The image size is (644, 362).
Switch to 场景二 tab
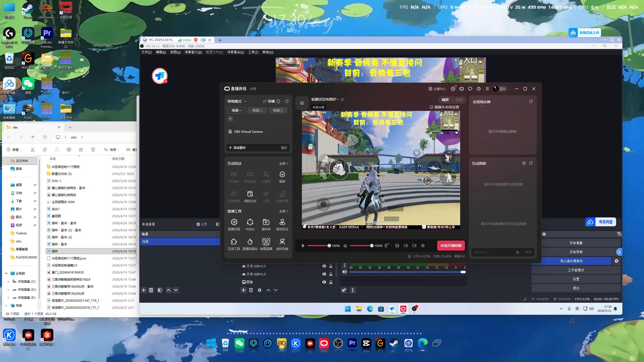257,110
